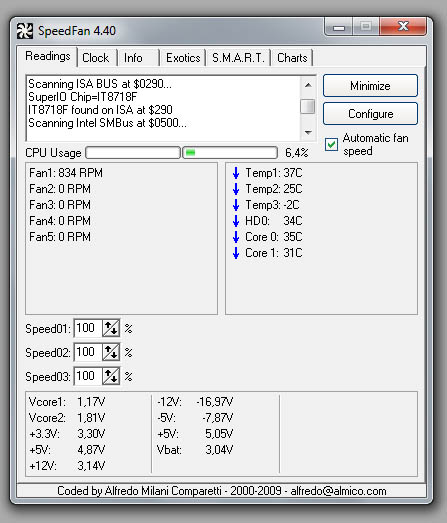Click the blue arrow icon next to Temp1
The image size is (447, 523).
(x=236, y=173)
